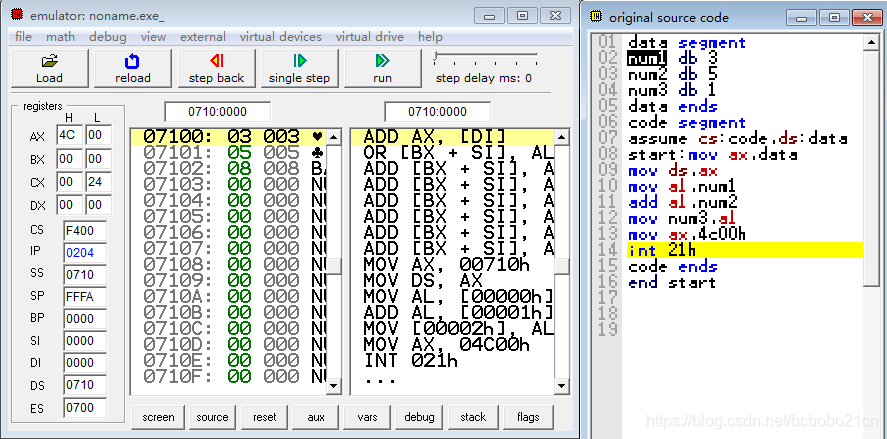887x439 pixels.
Task: Click the SI register field
Action: [x=85, y=341]
